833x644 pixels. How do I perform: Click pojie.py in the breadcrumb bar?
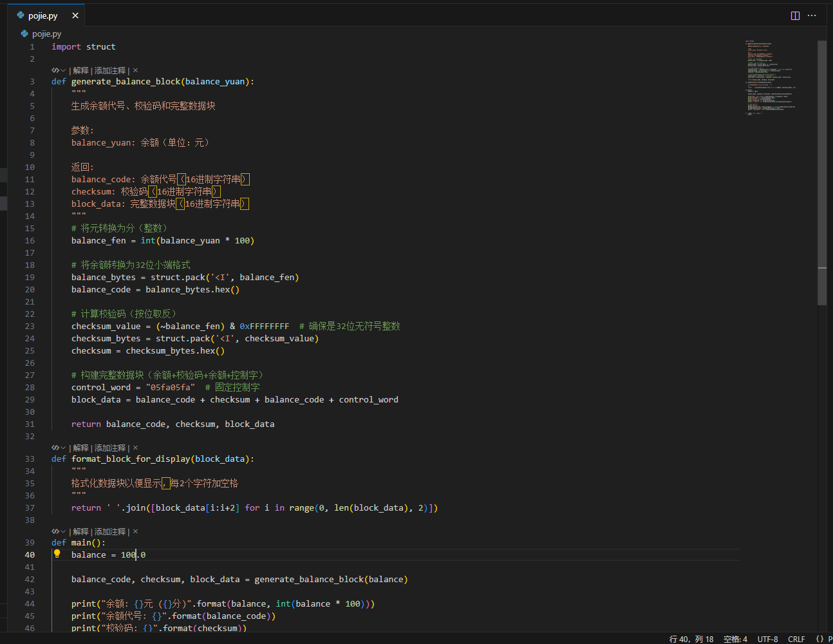click(x=46, y=33)
